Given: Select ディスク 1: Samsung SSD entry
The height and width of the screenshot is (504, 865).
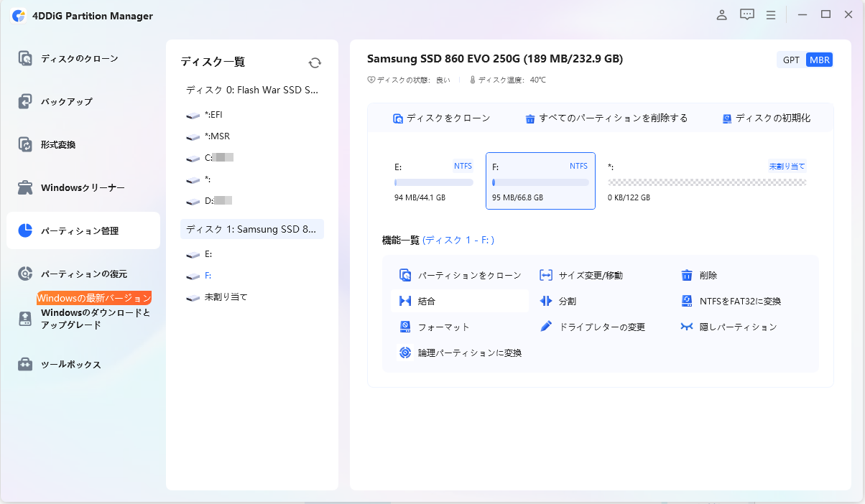Looking at the screenshot, I should click(x=252, y=229).
